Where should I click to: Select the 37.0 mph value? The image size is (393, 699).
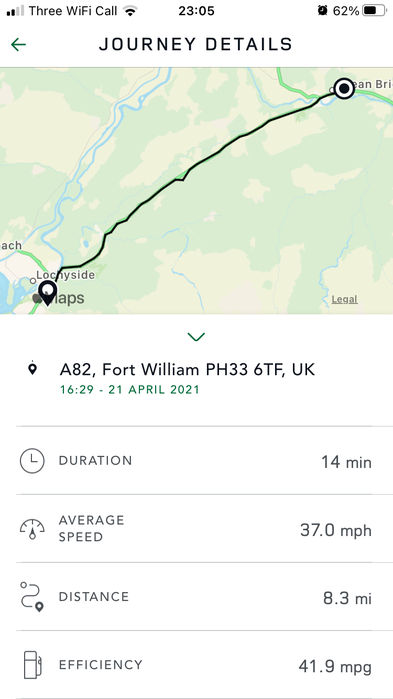pos(336,530)
